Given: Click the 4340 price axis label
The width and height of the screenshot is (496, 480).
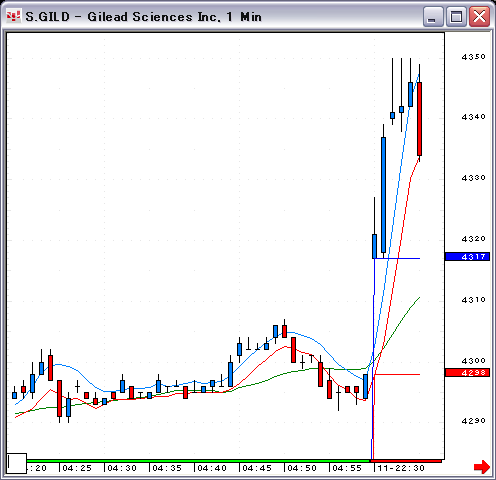Looking at the screenshot, I should [473, 117].
